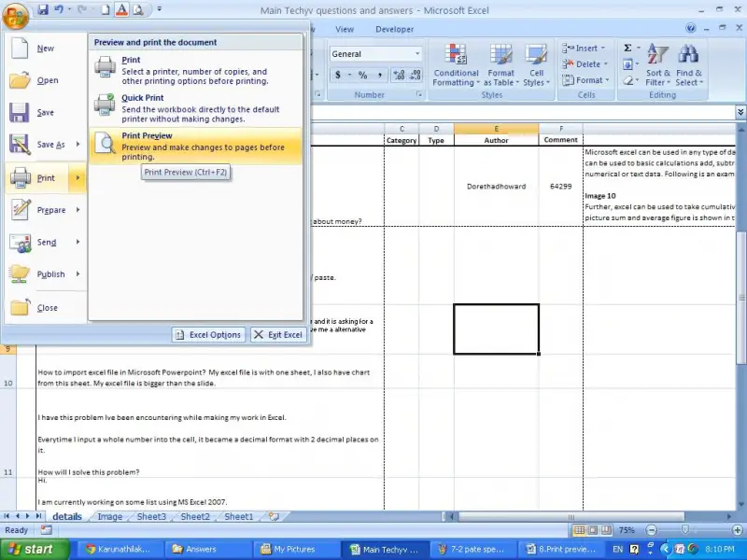Click the Print Preview magnifier in Quick Access Toolbar
This screenshot has height=560, width=747.
click(x=138, y=9)
